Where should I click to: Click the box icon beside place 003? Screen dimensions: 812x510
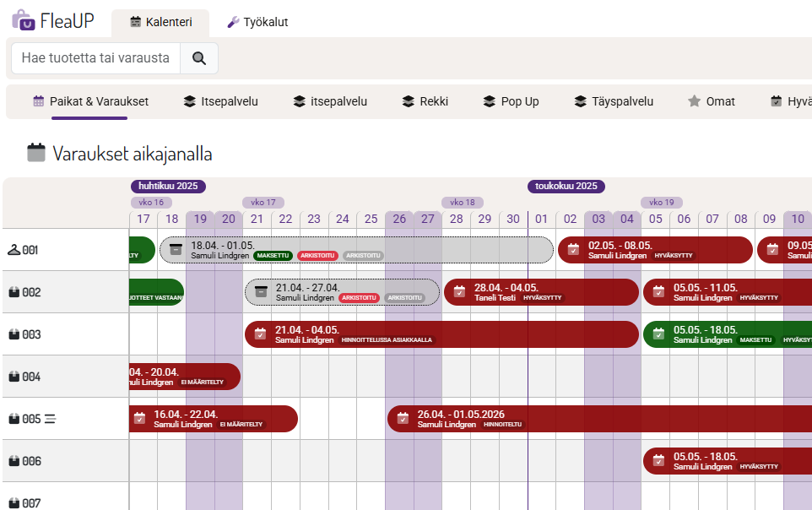(x=14, y=334)
